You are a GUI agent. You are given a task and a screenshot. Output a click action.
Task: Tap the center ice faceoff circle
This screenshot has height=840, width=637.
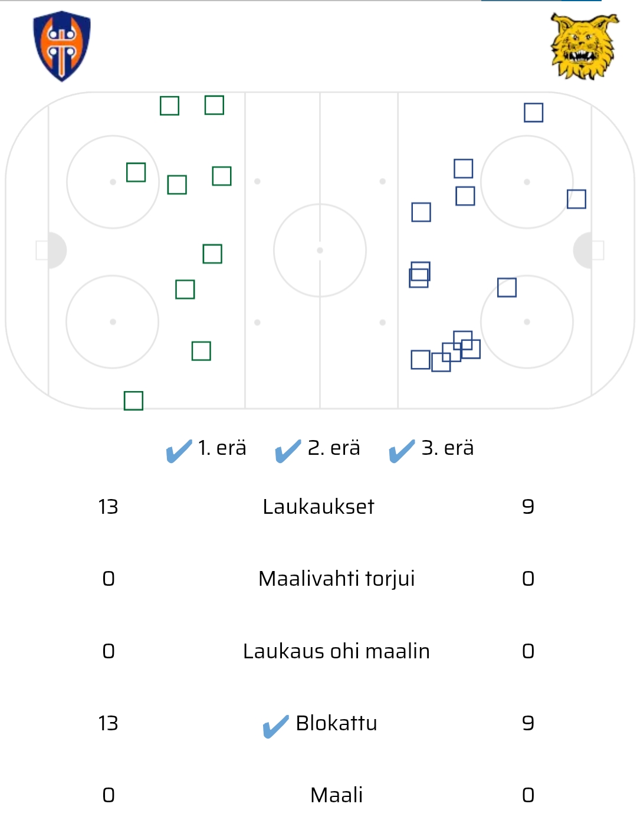[320, 250]
